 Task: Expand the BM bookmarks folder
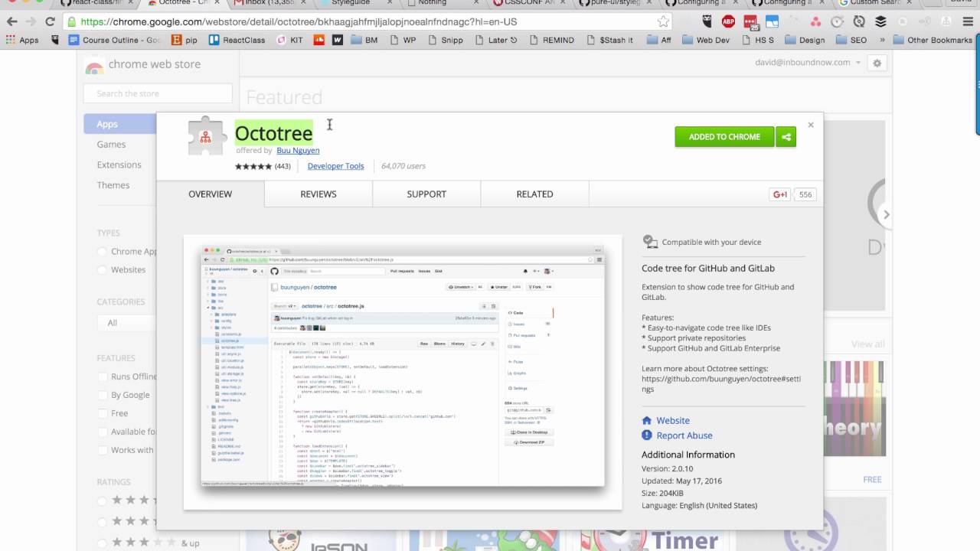tap(364, 40)
